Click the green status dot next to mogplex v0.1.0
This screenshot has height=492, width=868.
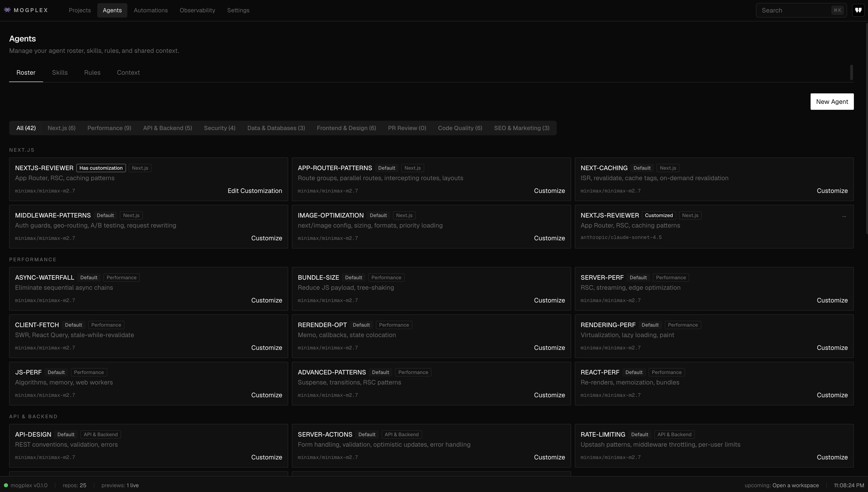tap(6, 485)
